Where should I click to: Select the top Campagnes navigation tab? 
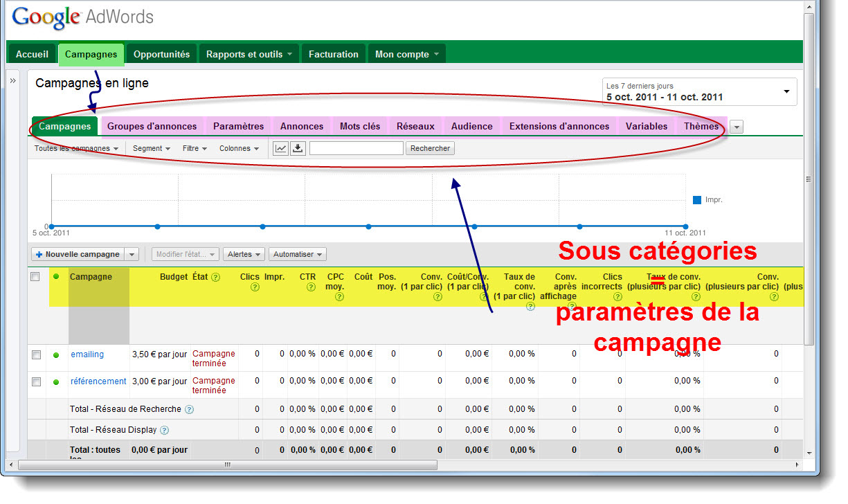click(91, 54)
